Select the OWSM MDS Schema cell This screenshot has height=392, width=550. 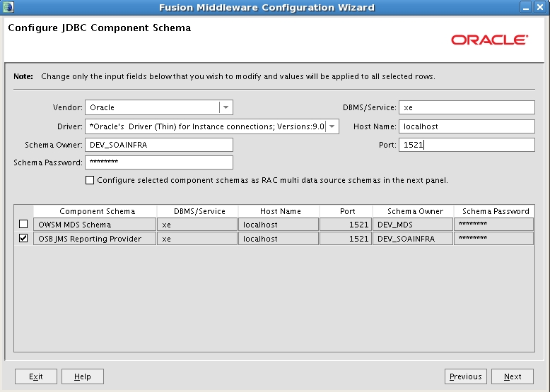(95, 224)
